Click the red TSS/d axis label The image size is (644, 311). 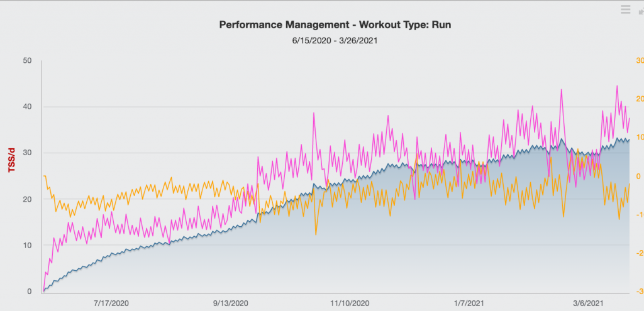(11, 161)
